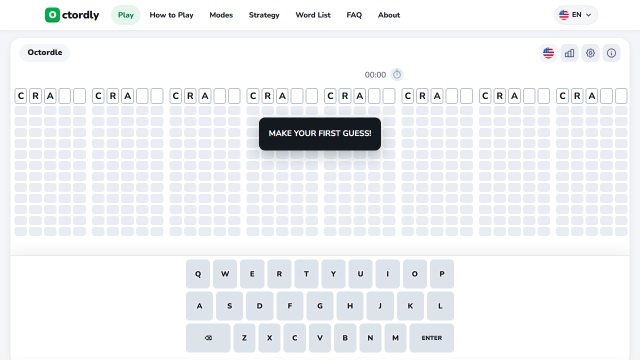Tap the O key
The image size is (640, 360).
(415, 274)
